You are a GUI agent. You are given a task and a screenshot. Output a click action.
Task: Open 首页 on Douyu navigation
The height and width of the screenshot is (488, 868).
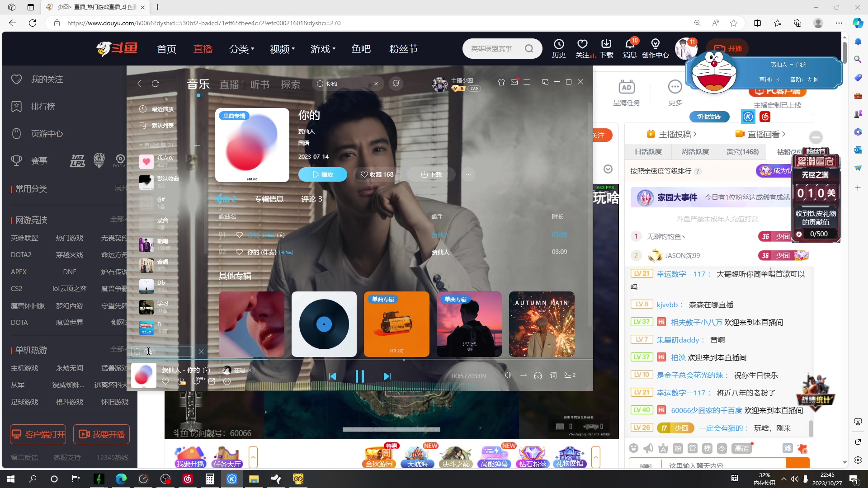(x=166, y=49)
